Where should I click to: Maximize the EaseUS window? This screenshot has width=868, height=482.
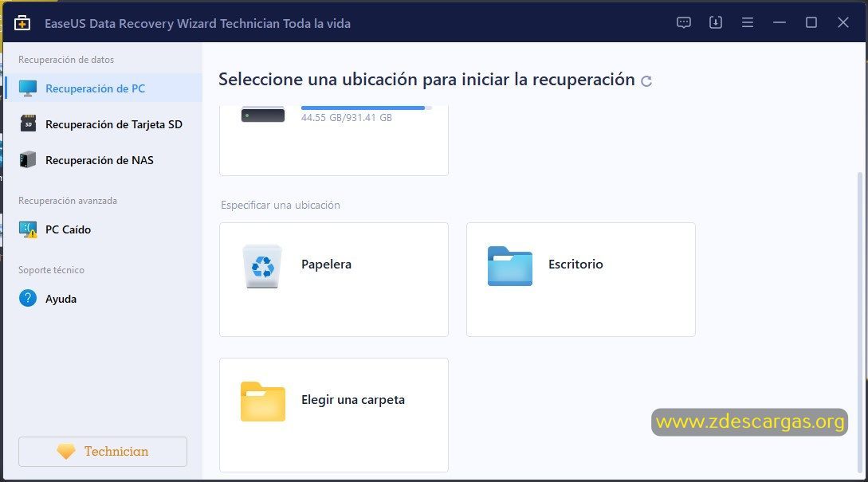point(811,22)
